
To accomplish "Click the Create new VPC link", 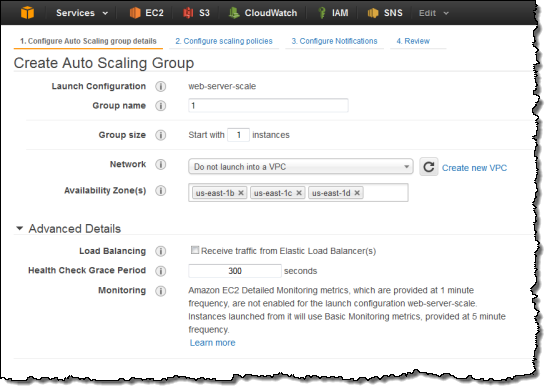I will 474,168.
